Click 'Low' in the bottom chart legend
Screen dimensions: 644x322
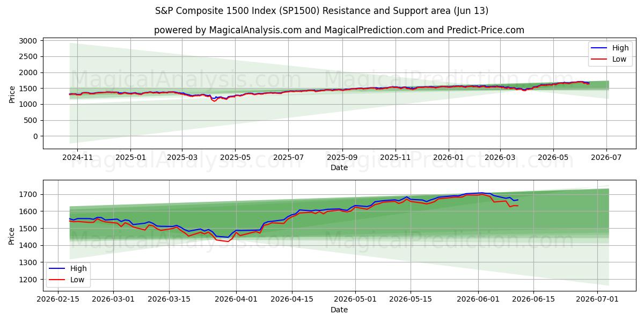point(77,280)
